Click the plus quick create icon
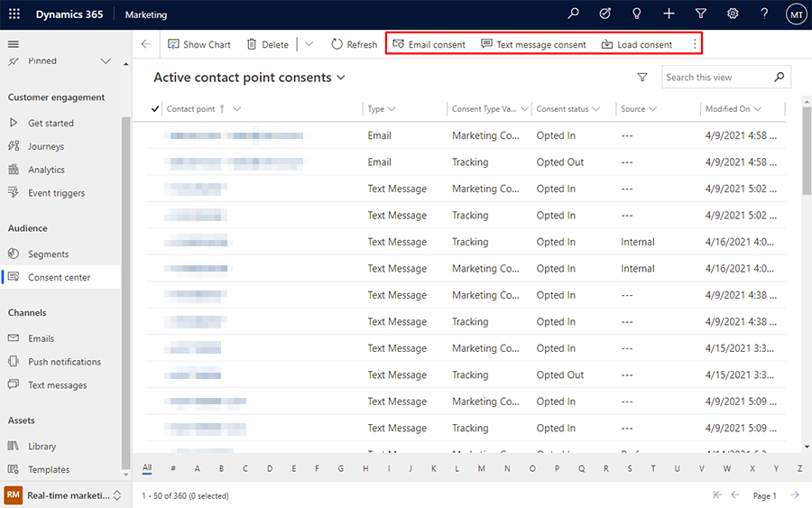The height and width of the screenshot is (508, 812). [x=669, y=14]
